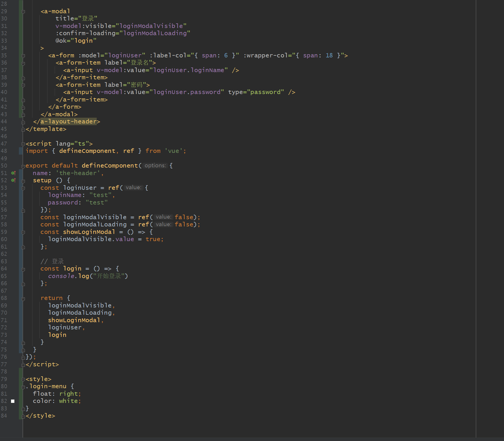The image size is (504, 441).
Task: Click the highlighted 'a-layout-header' closing tag name
Action: [68, 121]
